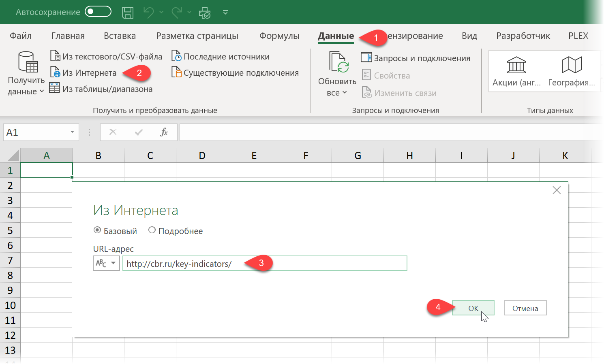The width and height of the screenshot is (604, 364).
Task: Select the Базовый radio button
Action: pyautogui.click(x=97, y=230)
